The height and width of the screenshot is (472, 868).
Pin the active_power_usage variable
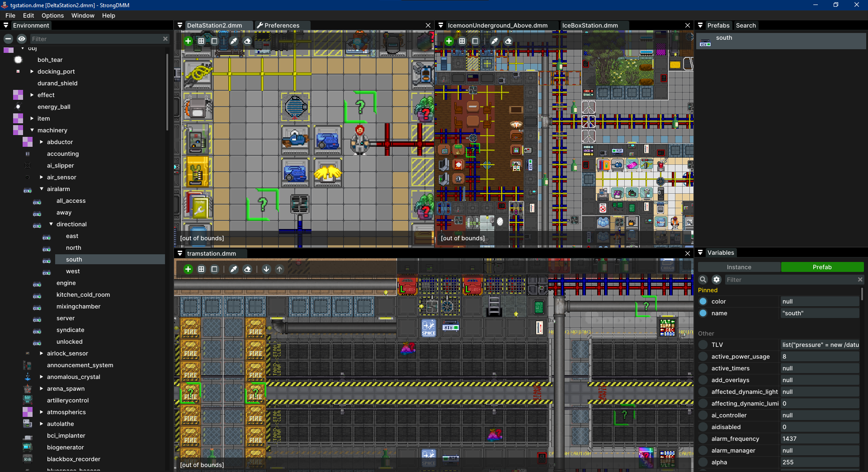703,356
